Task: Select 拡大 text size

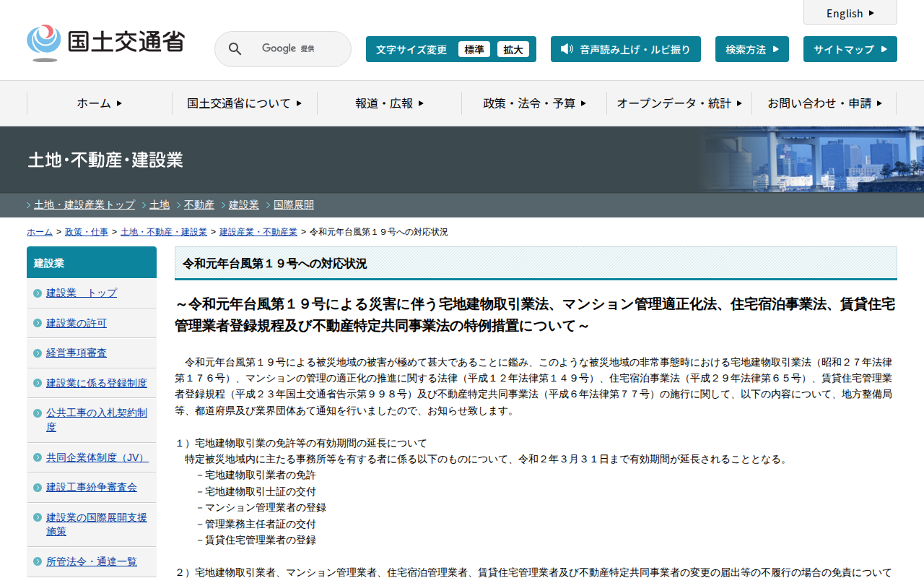Action: click(513, 49)
